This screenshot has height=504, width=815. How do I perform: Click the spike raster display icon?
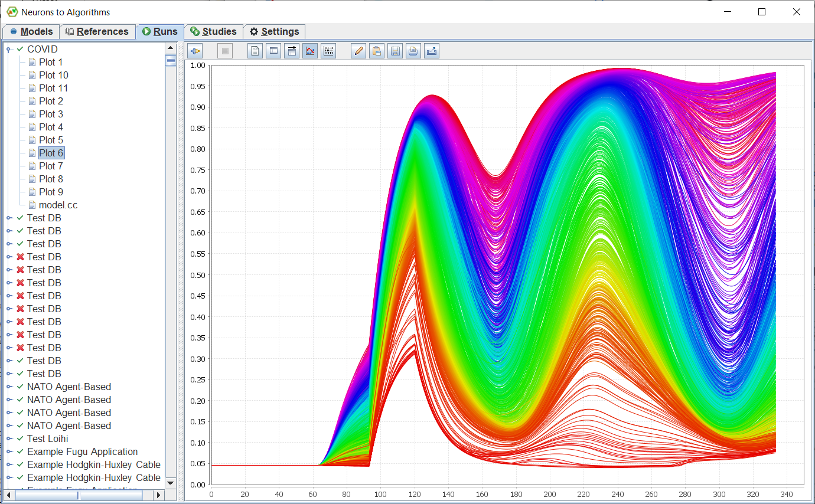tap(328, 51)
